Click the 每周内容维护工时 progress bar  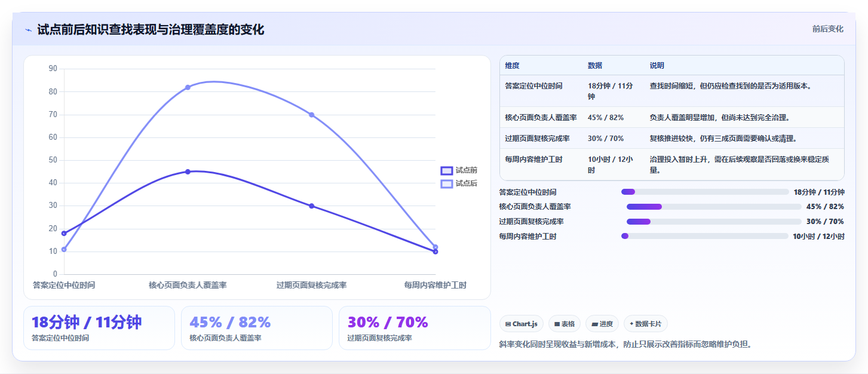[x=705, y=236]
